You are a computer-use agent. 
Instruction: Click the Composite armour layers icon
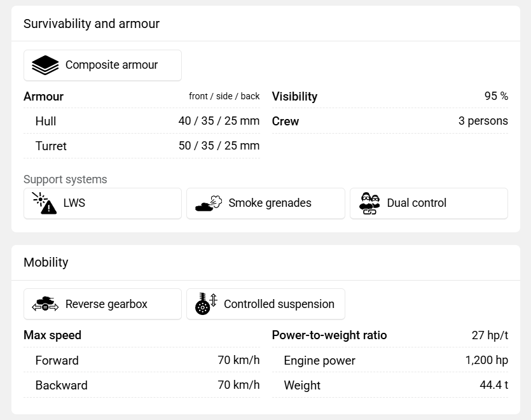pyautogui.click(x=45, y=65)
